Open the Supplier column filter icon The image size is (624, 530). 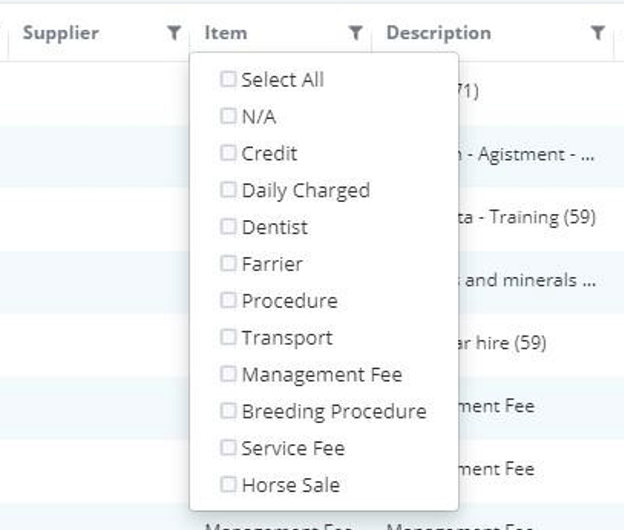[x=174, y=33]
